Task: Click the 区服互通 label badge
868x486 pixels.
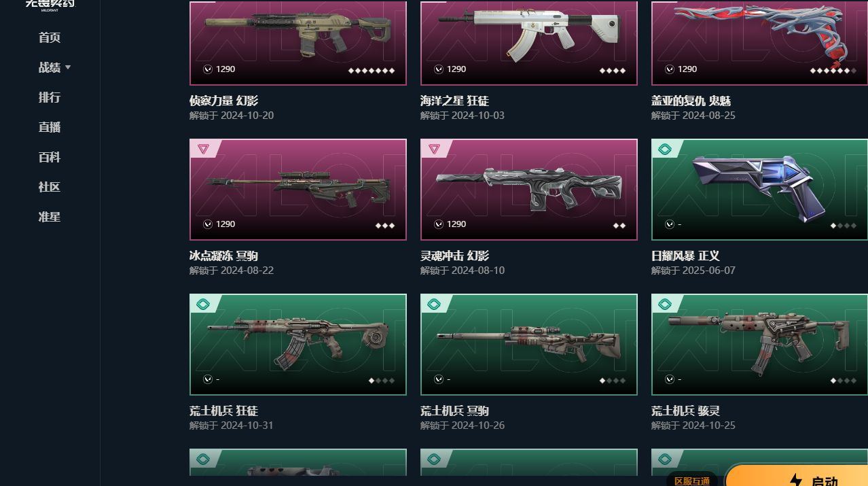Action: point(692,480)
